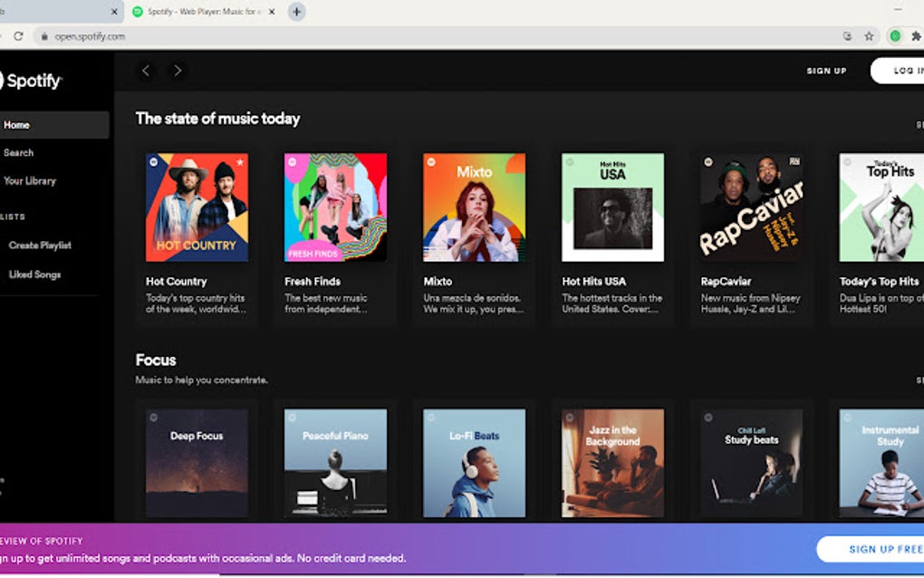
Task: Navigate back using the left arrow
Action: tap(146, 70)
